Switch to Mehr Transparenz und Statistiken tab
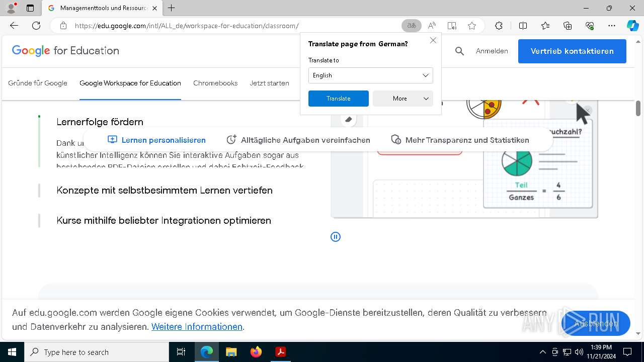This screenshot has width=644, height=362. pos(460,140)
